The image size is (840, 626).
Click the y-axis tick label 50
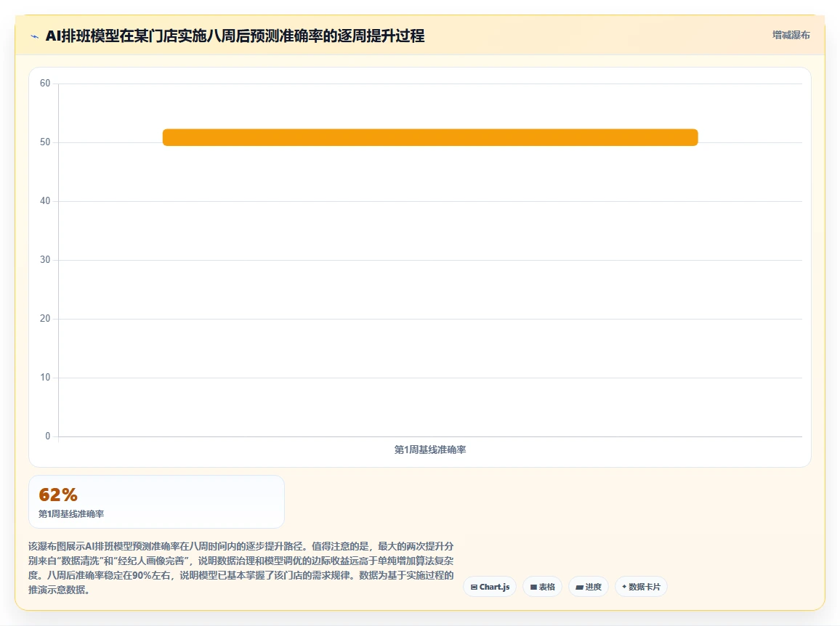45,142
